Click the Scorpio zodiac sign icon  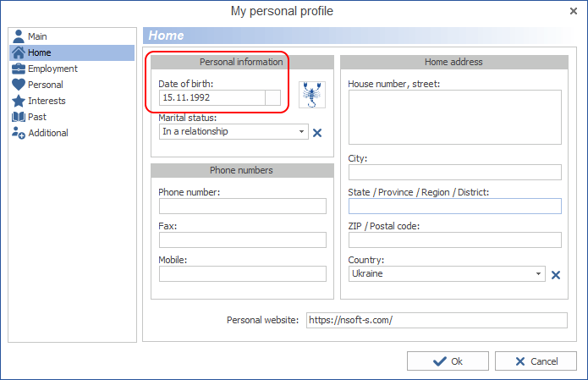click(312, 95)
